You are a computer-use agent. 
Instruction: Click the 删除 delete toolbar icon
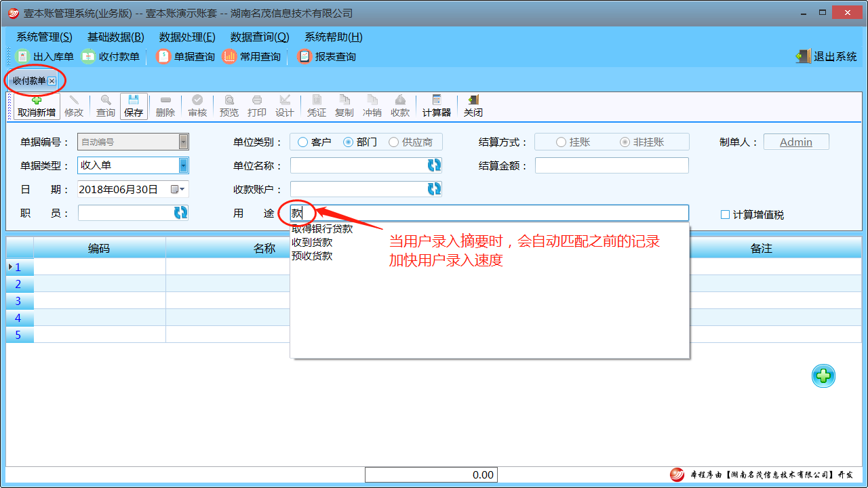[x=165, y=106]
